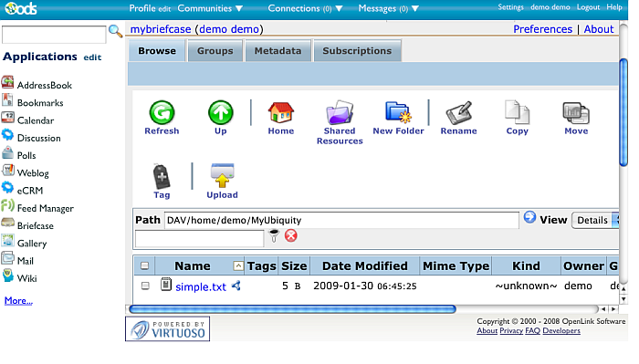Open Discussion application
The height and width of the screenshot is (364, 639).
(x=38, y=138)
